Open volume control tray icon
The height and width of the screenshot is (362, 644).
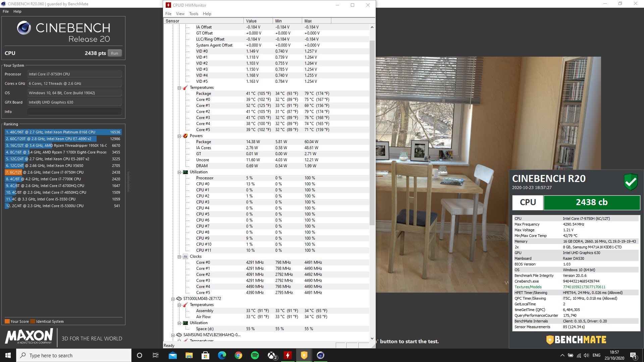(587, 355)
